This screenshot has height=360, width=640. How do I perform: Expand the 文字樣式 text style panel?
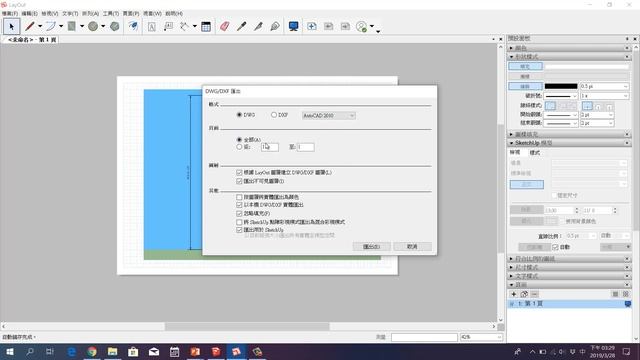(x=511, y=276)
